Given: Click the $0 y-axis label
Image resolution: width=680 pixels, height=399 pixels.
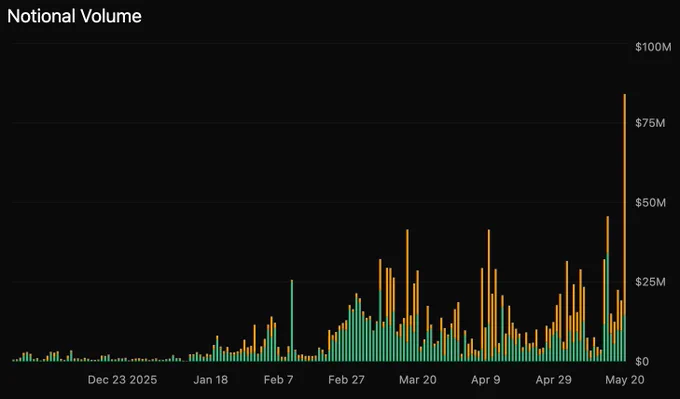Looking at the screenshot, I should click(643, 361).
